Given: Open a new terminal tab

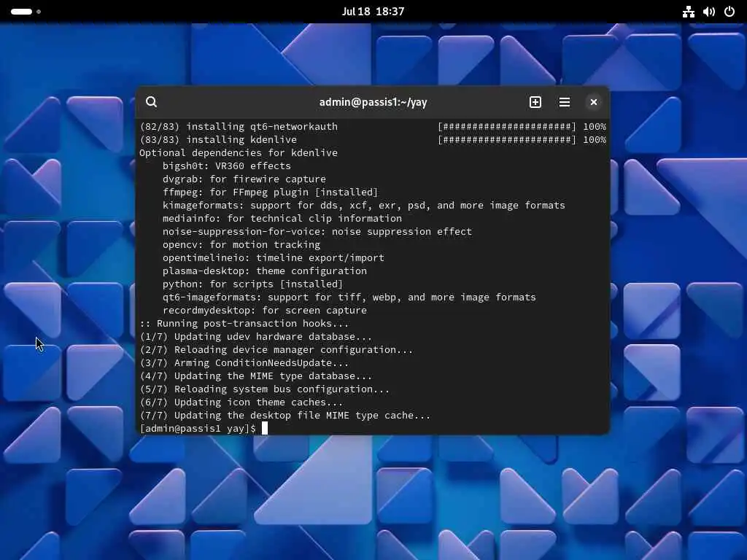Looking at the screenshot, I should 535,102.
